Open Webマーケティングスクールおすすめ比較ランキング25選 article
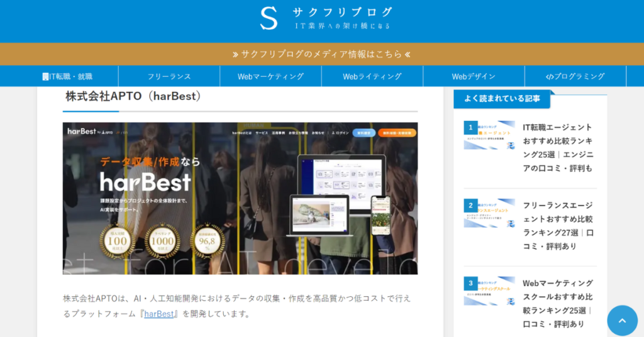This screenshot has height=337, width=644. pos(558,303)
